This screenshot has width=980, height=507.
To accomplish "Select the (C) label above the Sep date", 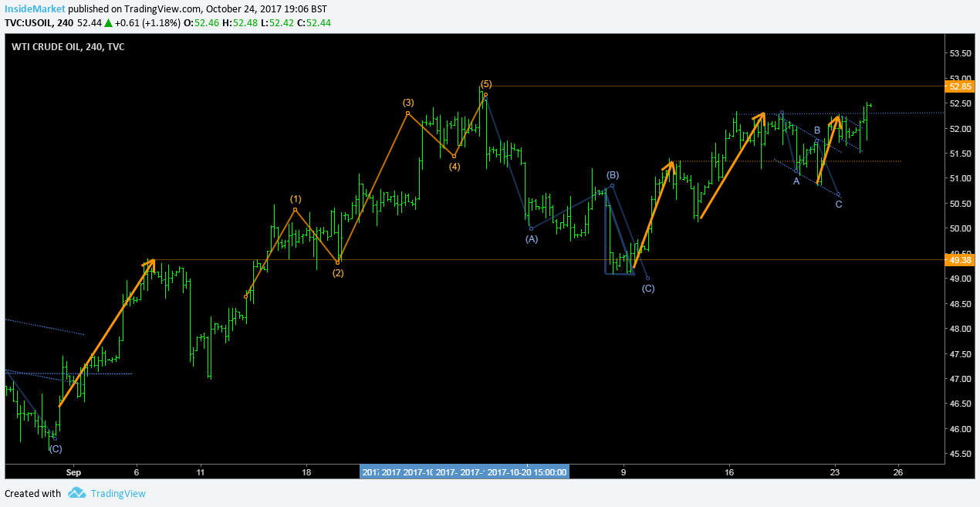I will [x=55, y=448].
